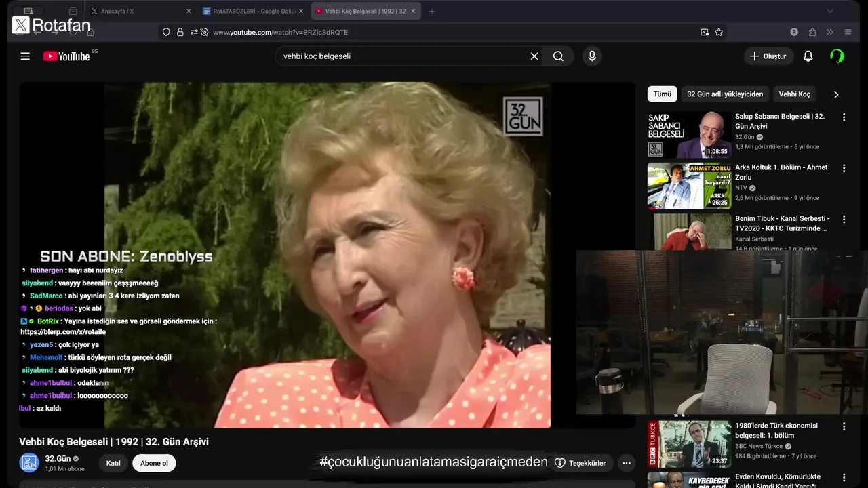Image resolution: width=868 pixels, height=488 pixels.
Task: Show more filter chips with right arrow
Action: (x=835, y=94)
